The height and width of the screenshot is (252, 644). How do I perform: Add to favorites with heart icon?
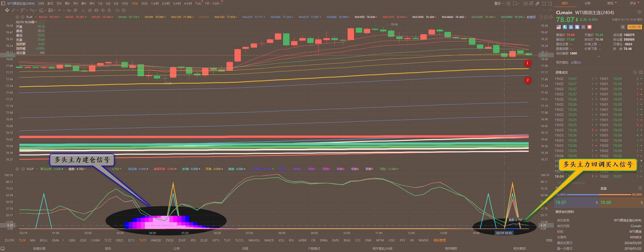pos(589,27)
